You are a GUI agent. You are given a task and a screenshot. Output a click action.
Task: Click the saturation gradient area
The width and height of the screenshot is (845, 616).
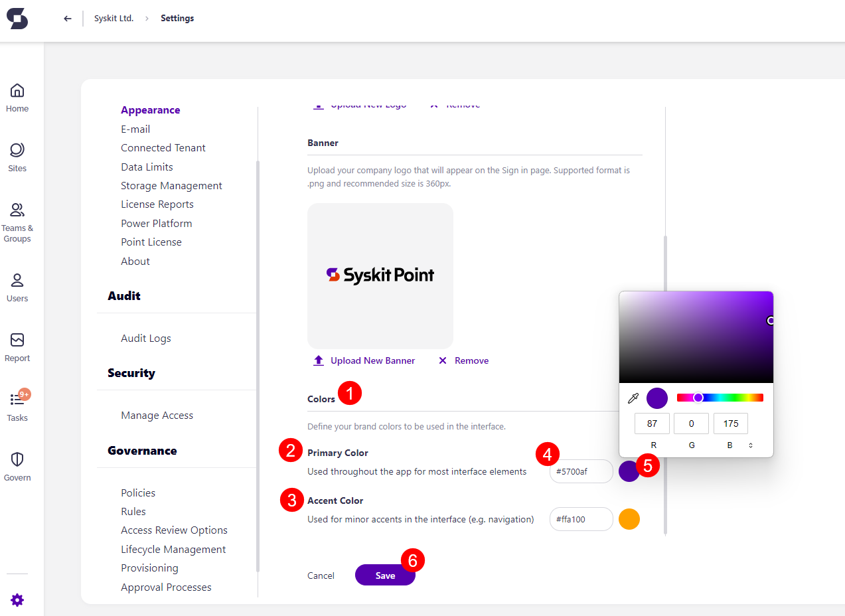[x=696, y=337]
